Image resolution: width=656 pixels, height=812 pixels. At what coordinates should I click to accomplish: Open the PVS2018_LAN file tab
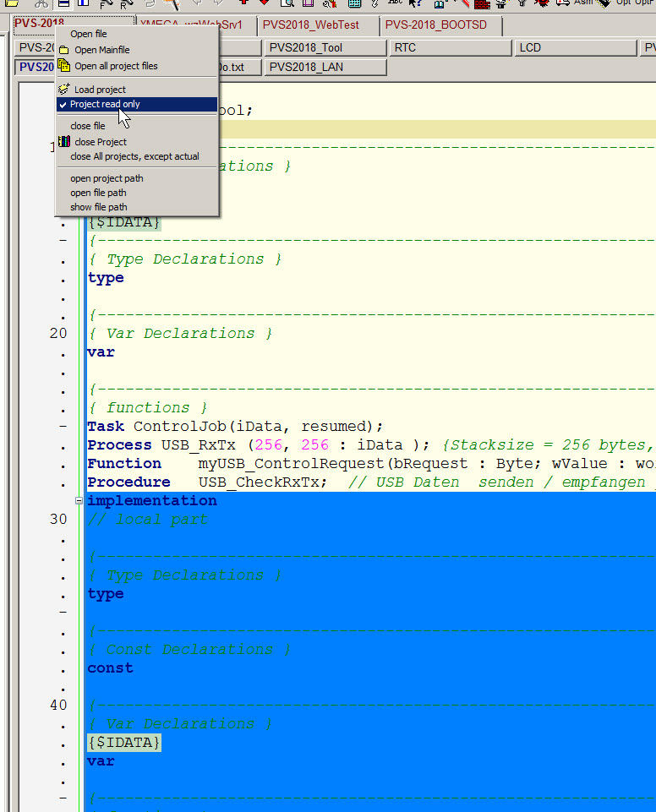coord(325,68)
